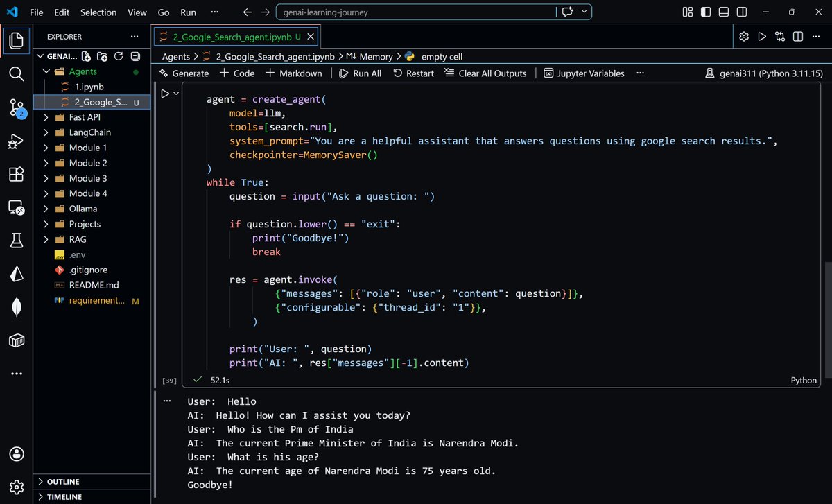Screen dimensions: 832x504
Task: Open the Prisma extension view
Action: pos(17,274)
